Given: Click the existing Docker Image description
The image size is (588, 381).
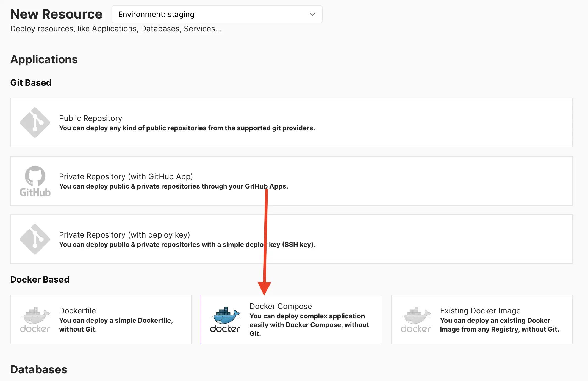Looking at the screenshot, I should 500,325.
